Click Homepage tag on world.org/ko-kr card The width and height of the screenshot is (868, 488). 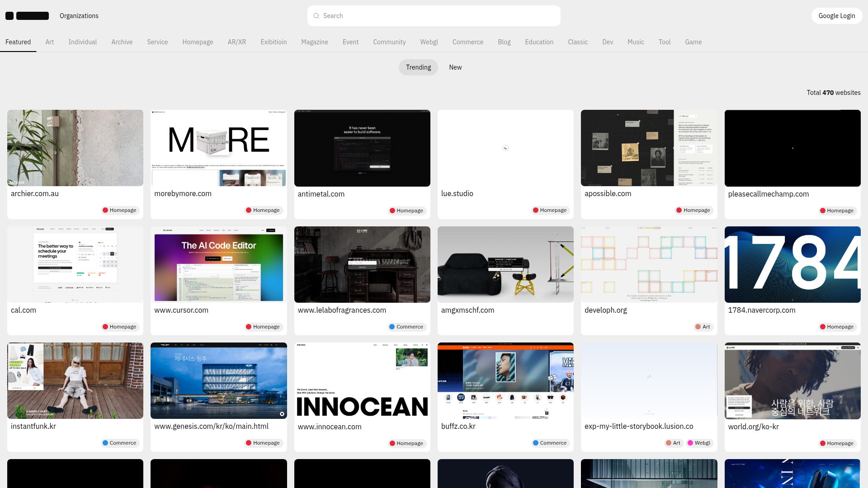pos(837,443)
